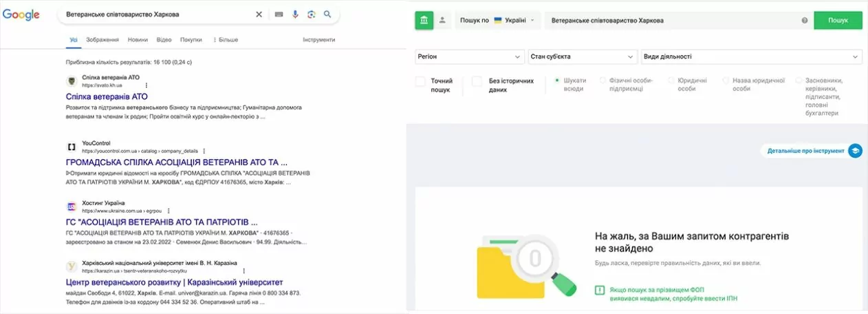The image size is (868, 314).
Task: Select Назва юридичної особи radio option
Action: 726,81
